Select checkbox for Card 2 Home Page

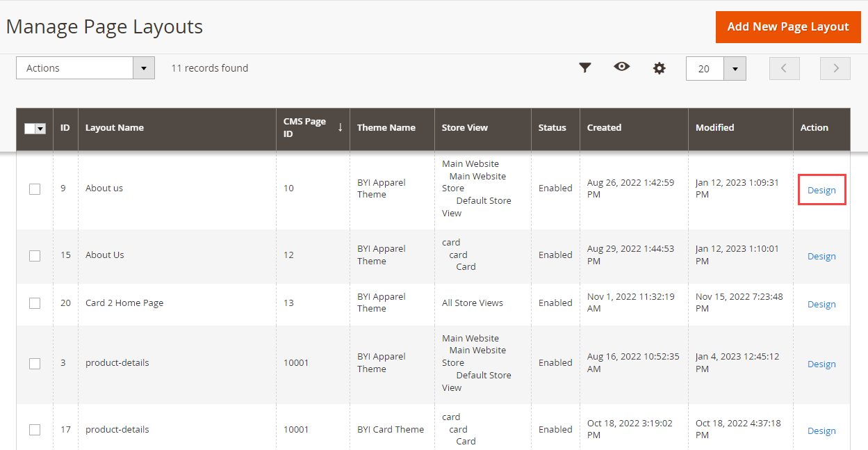click(x=35, y=303)
